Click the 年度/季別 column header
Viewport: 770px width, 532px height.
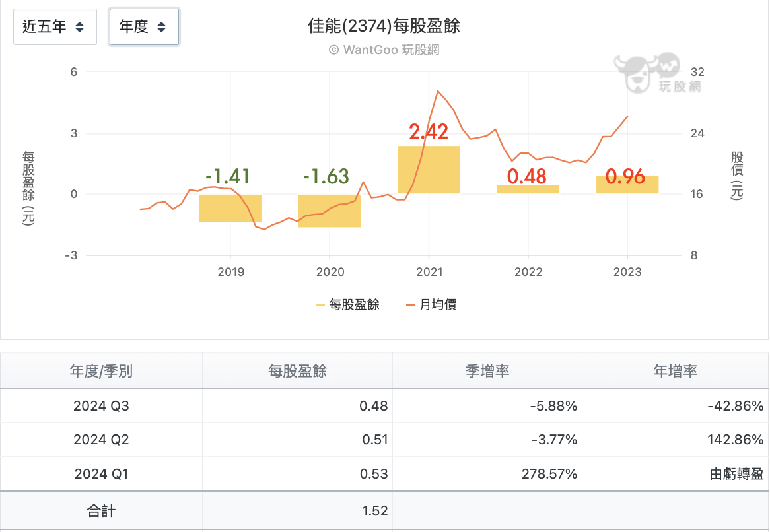(x=101, y=370)
